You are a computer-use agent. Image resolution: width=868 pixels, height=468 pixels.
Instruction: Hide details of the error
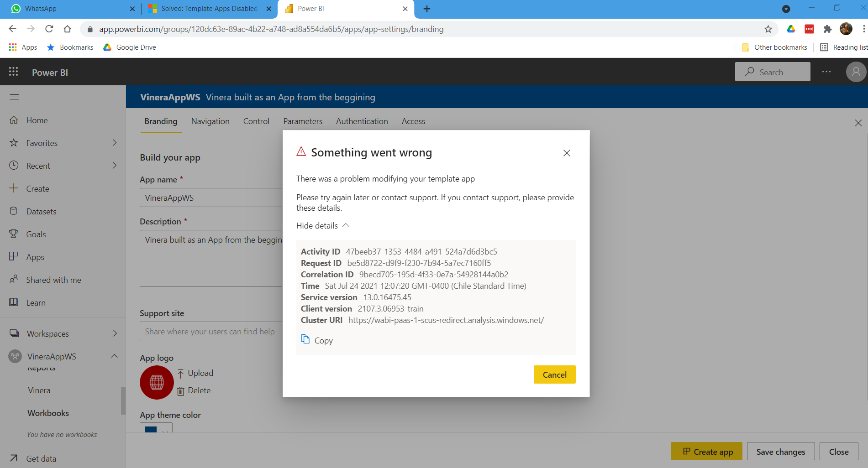[323, 225]
